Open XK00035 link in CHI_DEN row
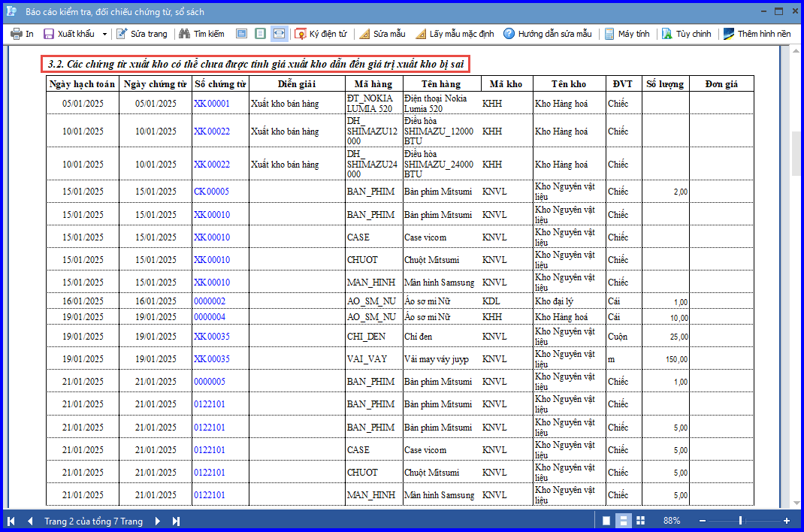804x532 pixels. coord(212,336)
